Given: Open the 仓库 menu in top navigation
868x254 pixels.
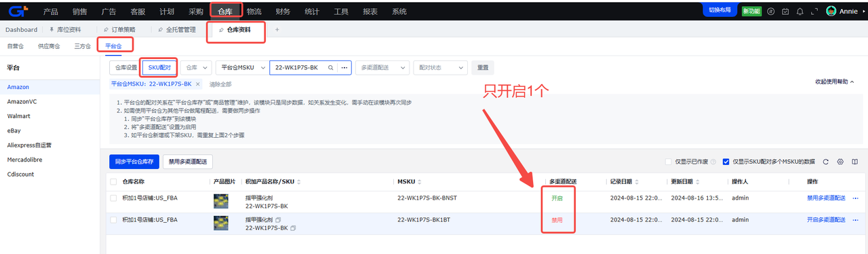Looking at the screenshot, I should [x=224, y=12].
